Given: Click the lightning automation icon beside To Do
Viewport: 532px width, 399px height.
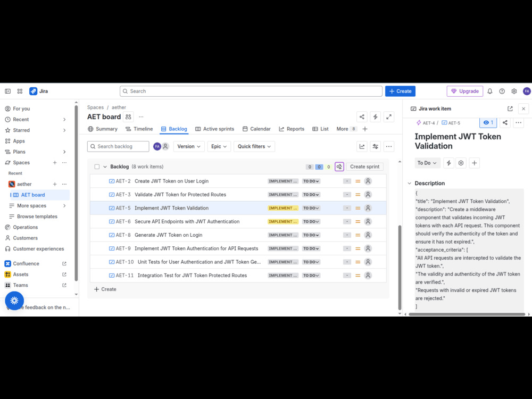Looking at the screenshot, I should 448,163.
